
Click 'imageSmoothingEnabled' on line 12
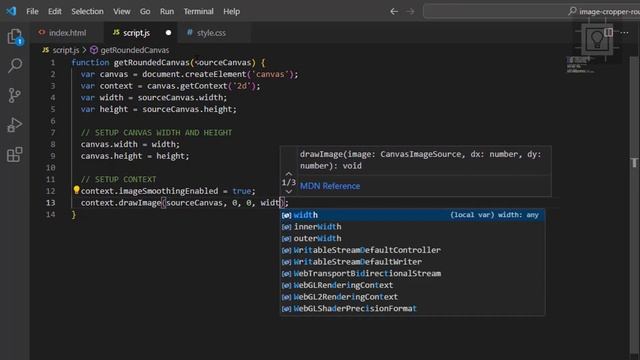(168, 191)
